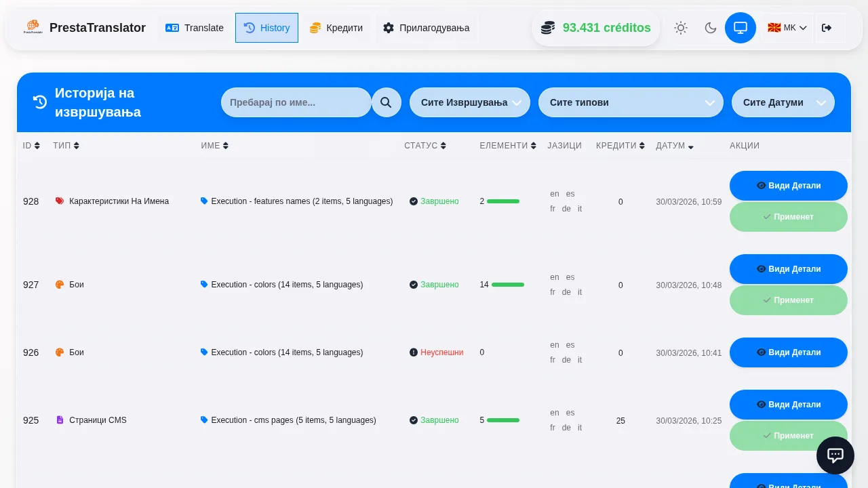Image resolution: width=868 pixels, height=488 pixels.
Task: Click the coins stack credits icon
Action: click(548, 28)
